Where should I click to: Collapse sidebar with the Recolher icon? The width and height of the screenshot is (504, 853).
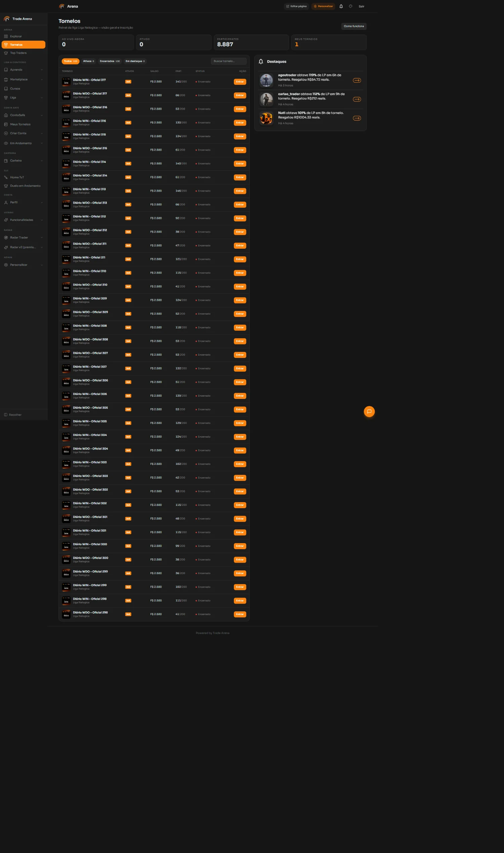click(x=6, y=415)
